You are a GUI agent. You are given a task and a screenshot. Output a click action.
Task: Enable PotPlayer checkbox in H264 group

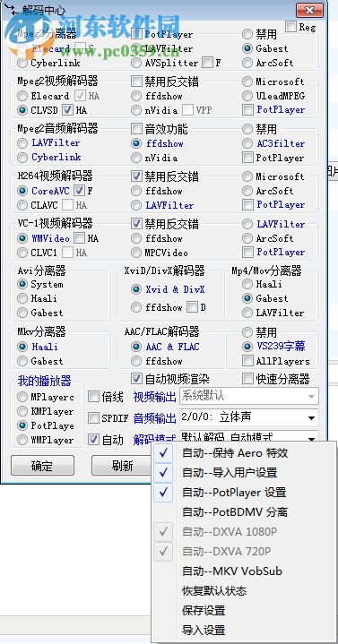(247, 204)
